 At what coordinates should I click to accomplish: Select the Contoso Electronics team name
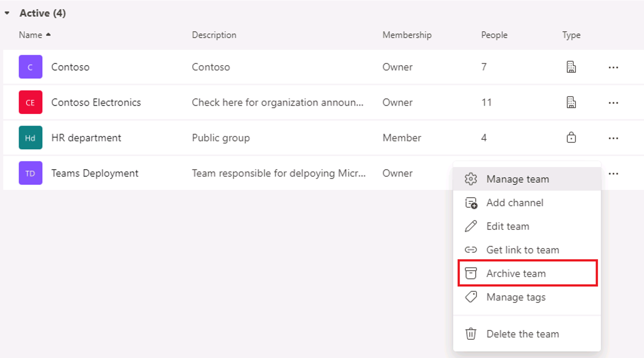(96, 102)
